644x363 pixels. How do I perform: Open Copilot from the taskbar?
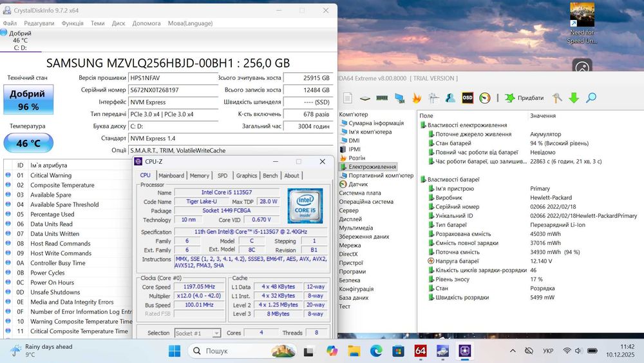point(332,351)
